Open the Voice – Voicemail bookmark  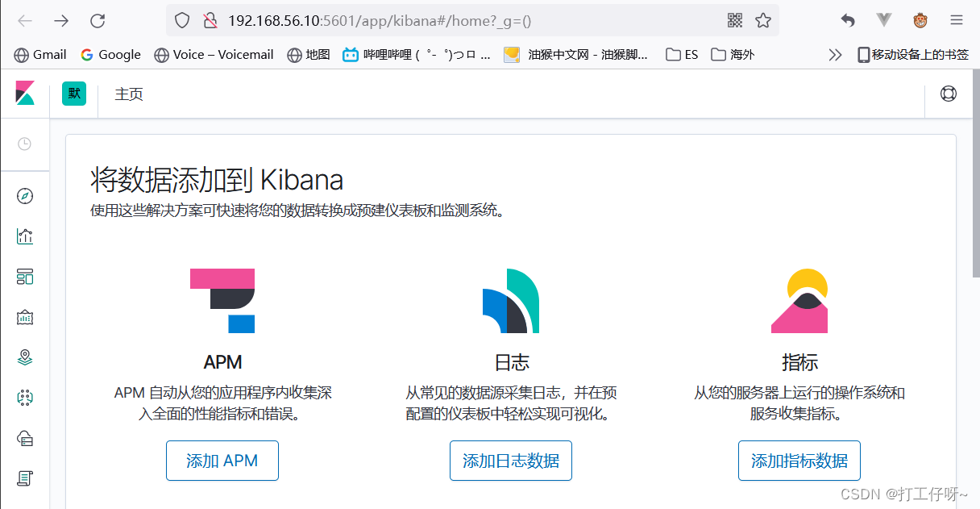click(x=214, y=55)
